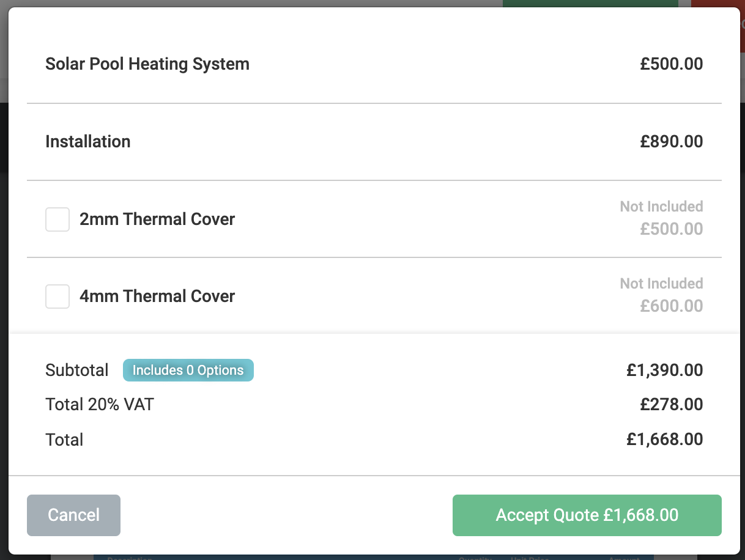Viewport: 745px width, 560px height.
Task: Click the 2mm Thermal Cover label text
Action: pos(157,219)
